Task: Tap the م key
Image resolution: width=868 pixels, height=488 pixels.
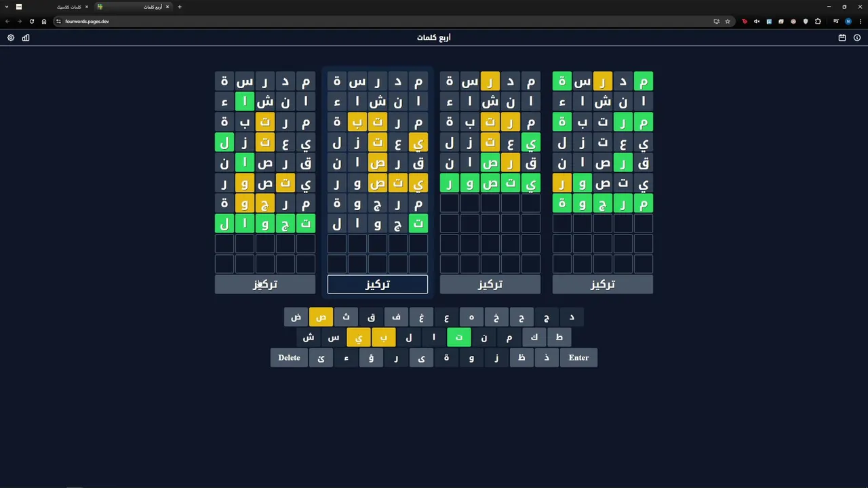Action: (509, 338)
